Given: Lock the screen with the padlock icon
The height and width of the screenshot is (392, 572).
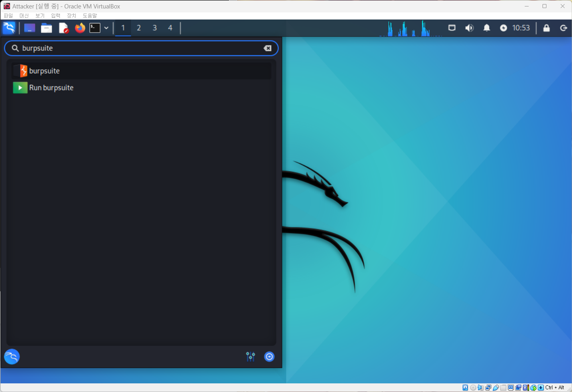Looking at the screenshot, I should [546, 28].
